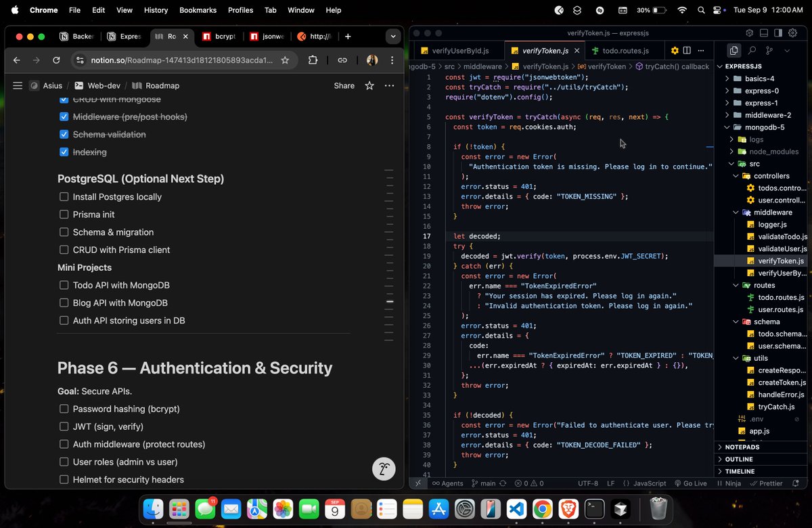The image size is (812, 528).
Task: Collapse the middleware folder in the Explorer
Action: (x=735, y=212)
